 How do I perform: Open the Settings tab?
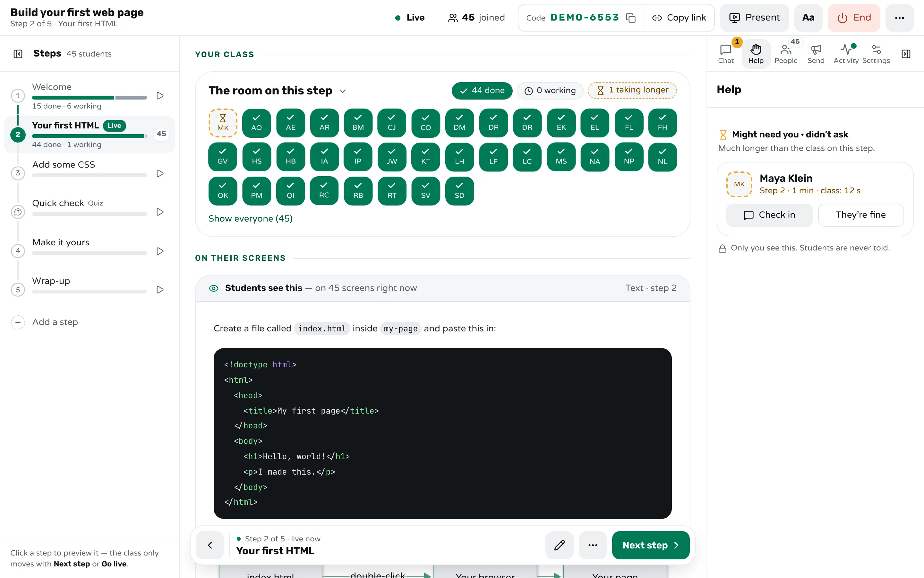[x=876, y=54]
